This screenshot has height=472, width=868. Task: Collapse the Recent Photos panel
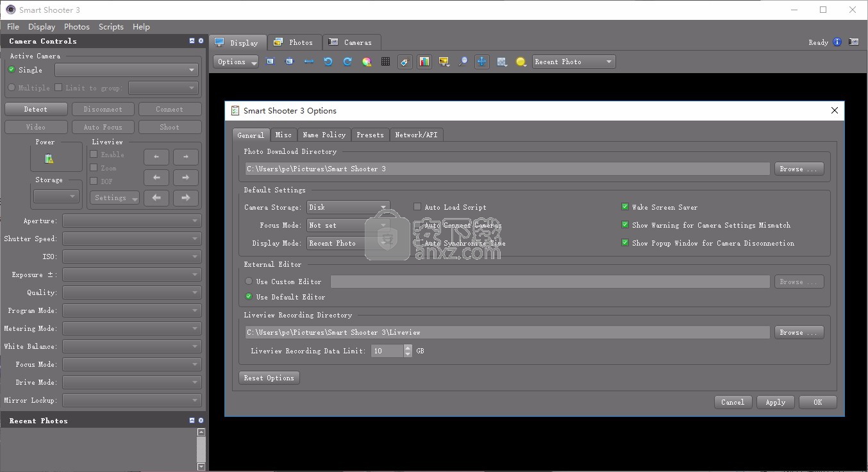coord(192,421)
